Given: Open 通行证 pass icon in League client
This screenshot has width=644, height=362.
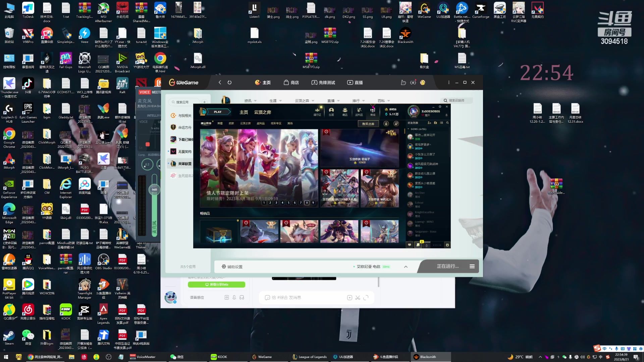Looking at the screenshot, I should pyautogui.click(x=317, y=112).
